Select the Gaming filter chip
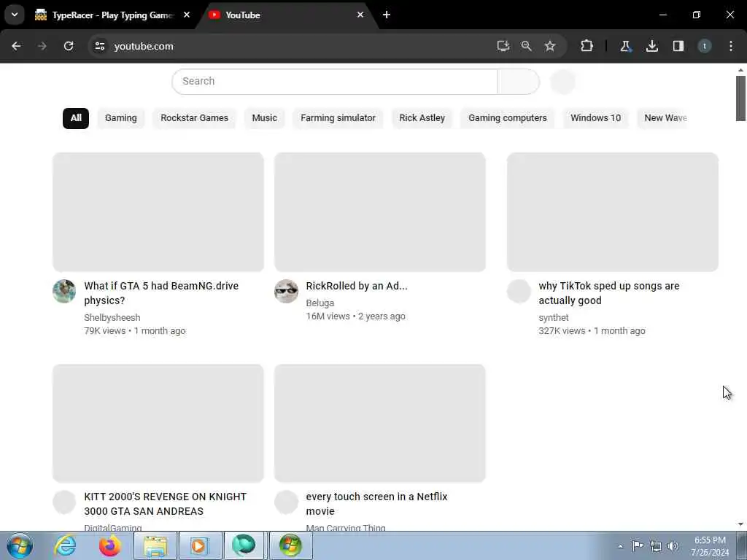Screen dimensions: 747x560 [121, 118]
